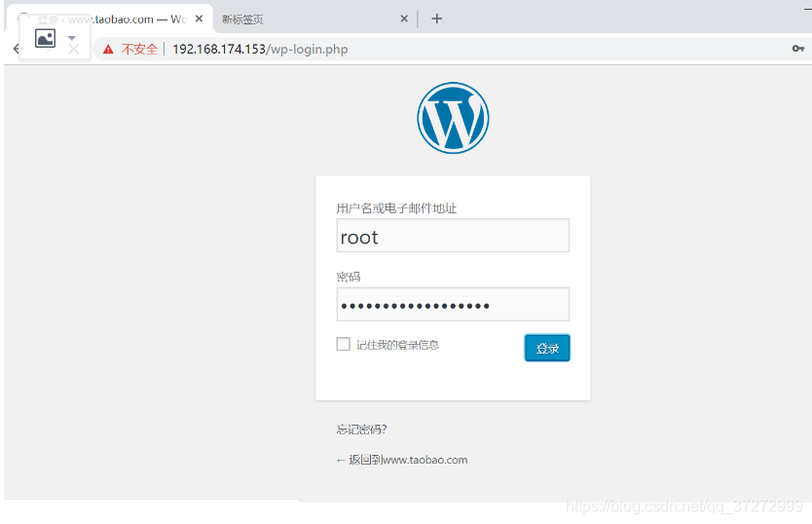Screen dimensions: 812x524
Task: Click the 不安全 security label
Action: tap(139, 50)
